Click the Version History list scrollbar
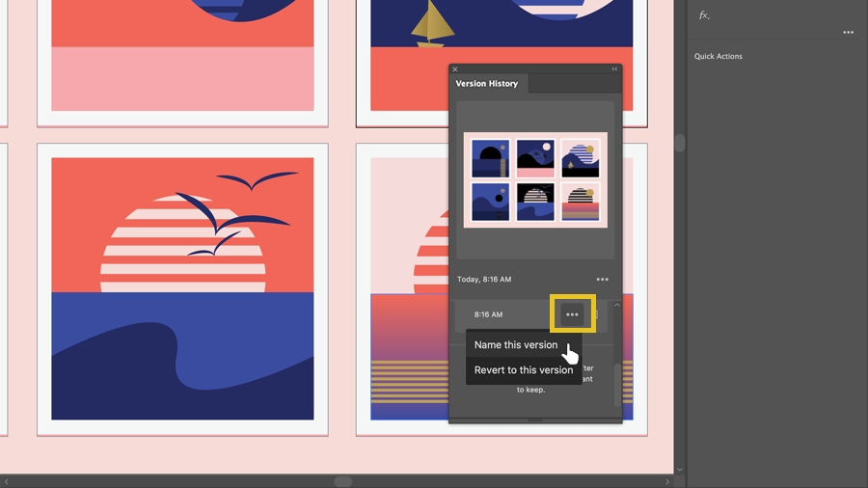Image resolution: width=868 pixels, height=488 pixels. tap(617, 385)
